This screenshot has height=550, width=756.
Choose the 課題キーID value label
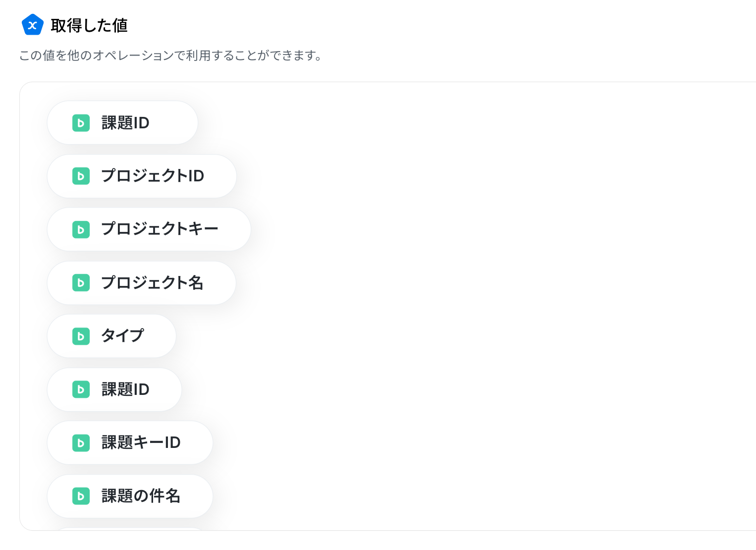click(141, 442)
